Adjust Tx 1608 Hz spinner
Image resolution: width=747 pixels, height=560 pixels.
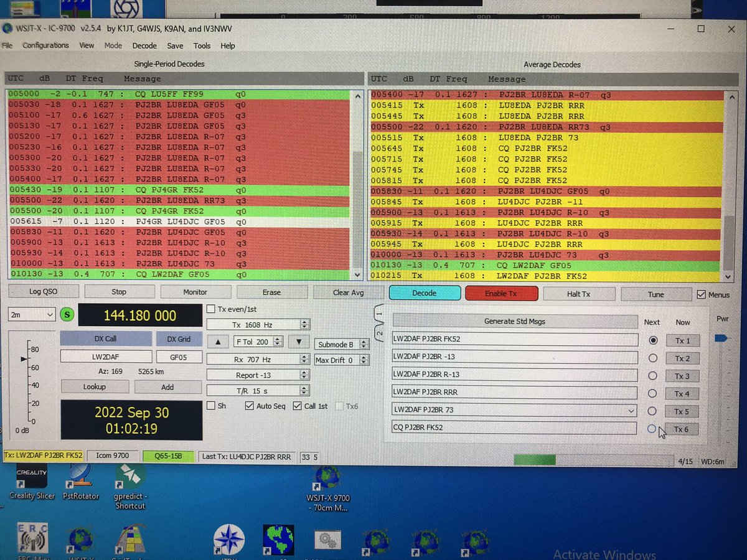[258, 324]
